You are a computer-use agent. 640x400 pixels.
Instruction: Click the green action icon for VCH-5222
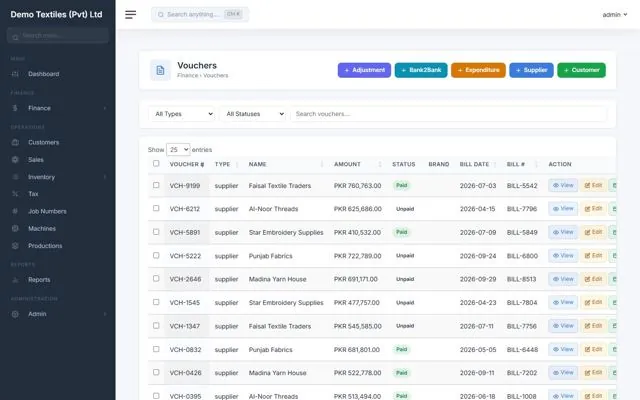pos(612,256)
